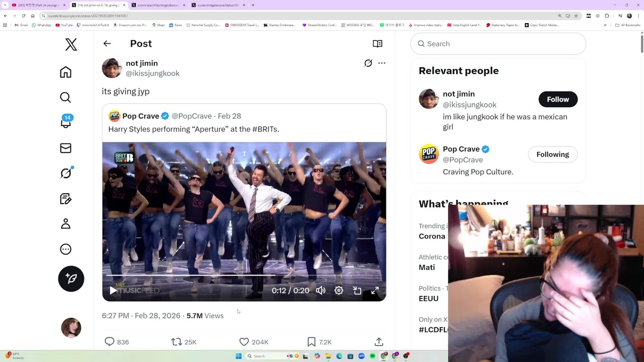644x362 pixels.
Task: Open Pop Crave name in quoted post
Action: pos(140,116)
